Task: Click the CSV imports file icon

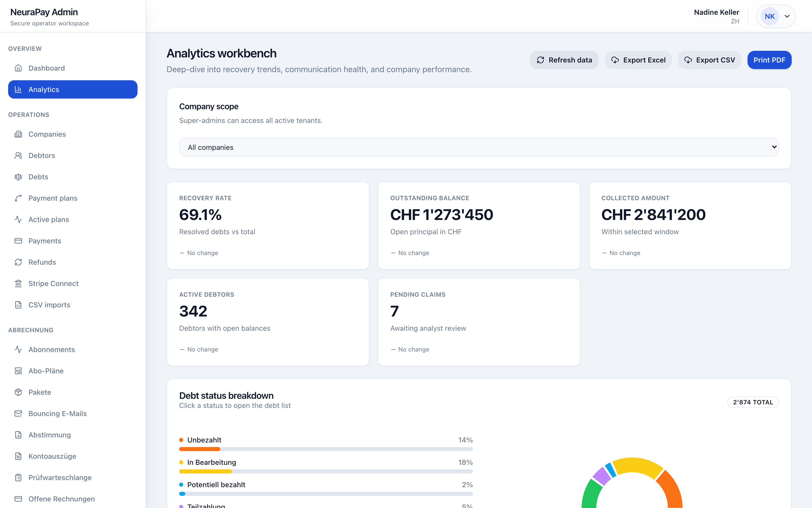Action: [x=18, y=305]
